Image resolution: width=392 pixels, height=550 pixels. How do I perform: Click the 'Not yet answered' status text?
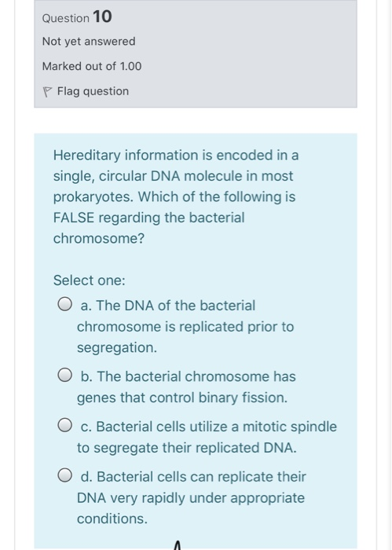tap(89, 42)
